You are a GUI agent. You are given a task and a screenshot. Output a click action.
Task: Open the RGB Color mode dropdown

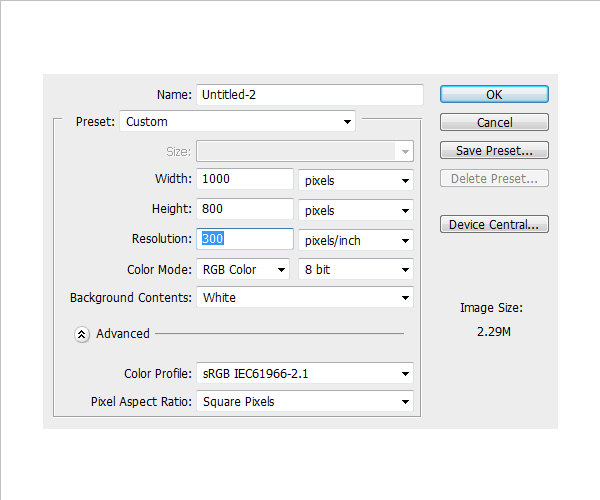243,269
